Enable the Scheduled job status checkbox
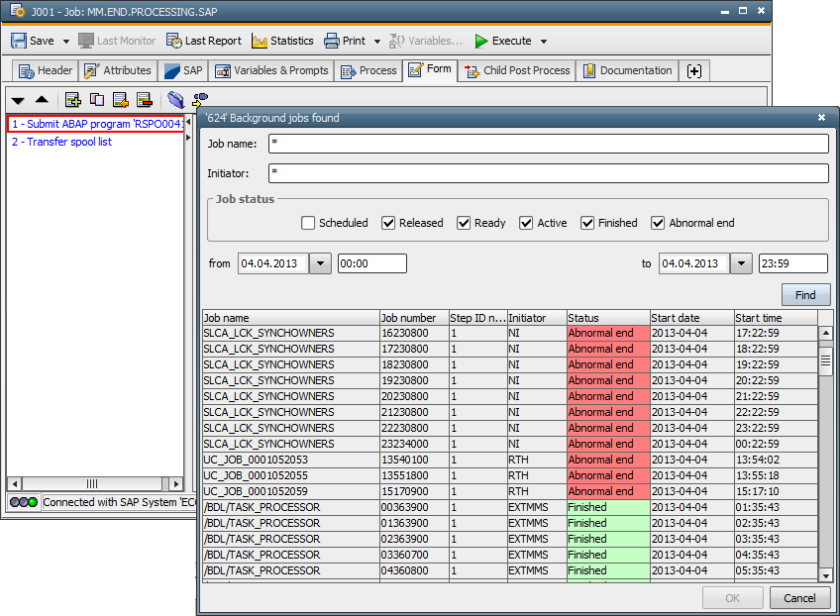The image size is (840, 616). (307, 223)
